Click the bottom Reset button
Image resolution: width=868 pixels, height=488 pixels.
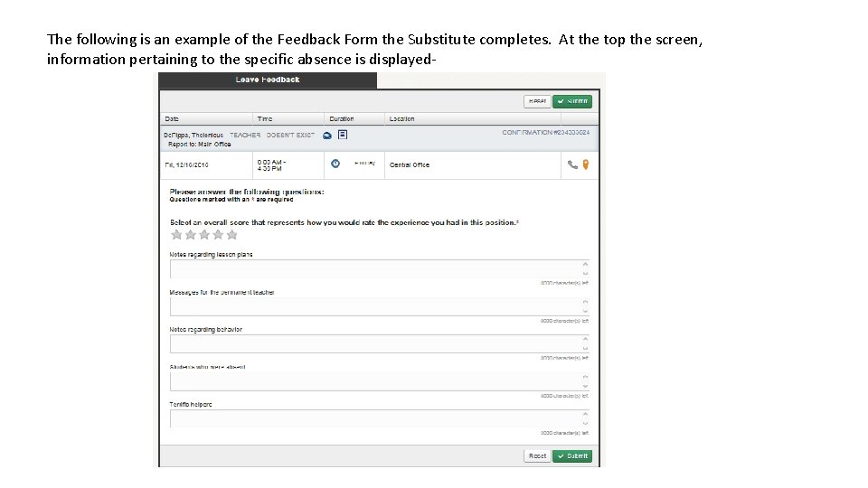coord(537,455)
